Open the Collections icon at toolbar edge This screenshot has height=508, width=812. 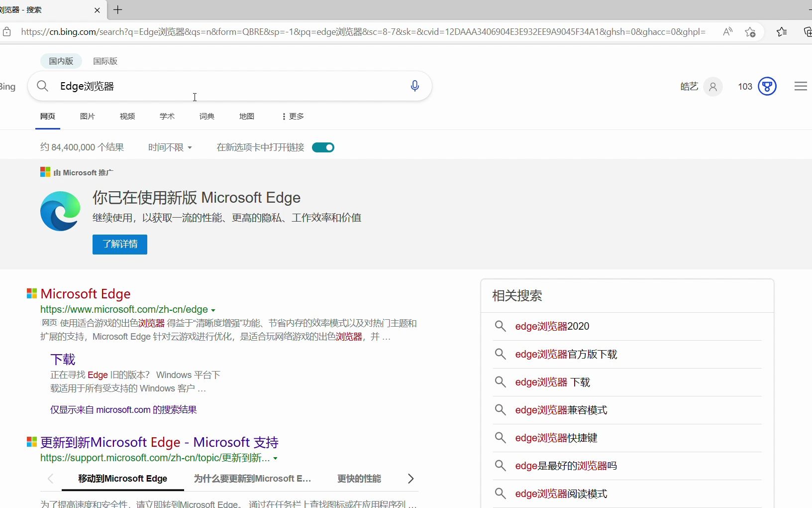coord(808,32)
